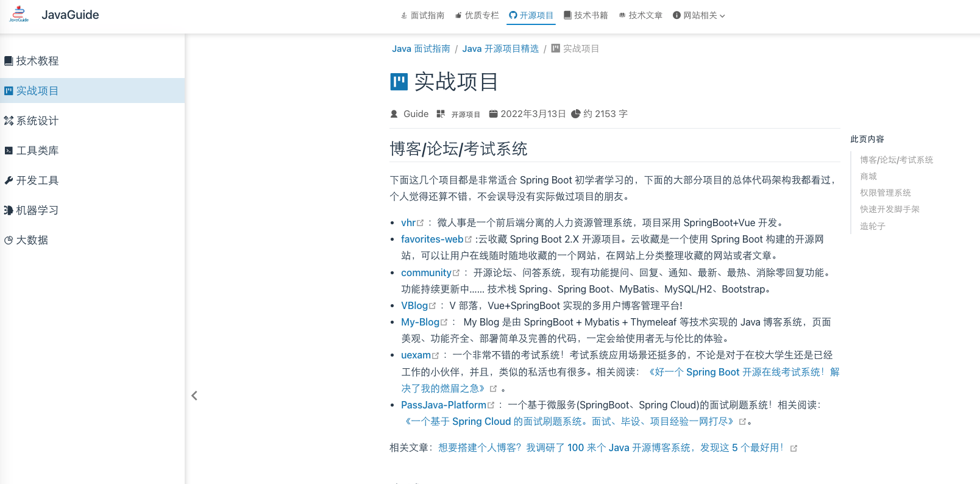The image size is (980, 484).
Task: Open the My-Blog project link
Action: point(424,322)
